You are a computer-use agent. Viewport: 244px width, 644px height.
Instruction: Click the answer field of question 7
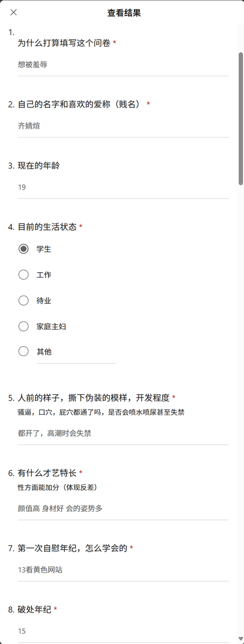(x=123, y=570)
